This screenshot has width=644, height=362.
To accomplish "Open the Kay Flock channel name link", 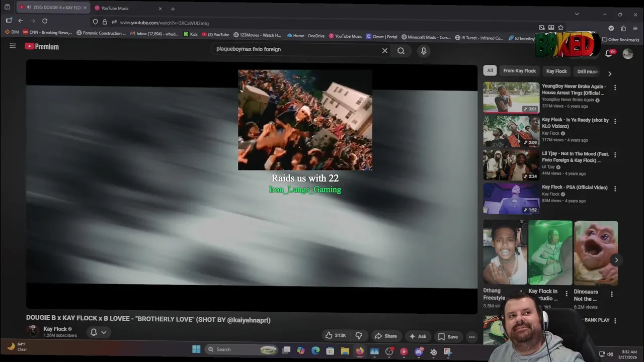I will click(55, 329).
